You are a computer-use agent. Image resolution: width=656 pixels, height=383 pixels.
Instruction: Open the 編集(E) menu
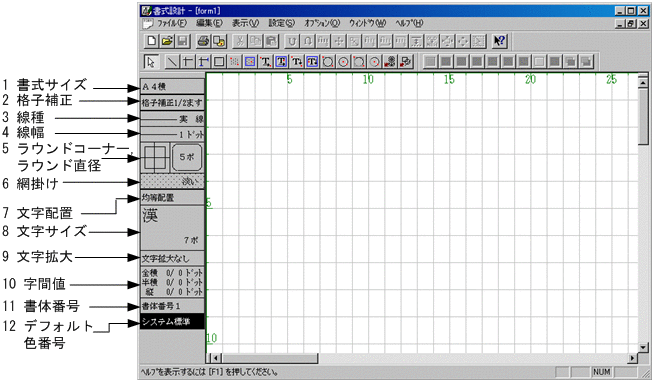[x=209, y=23]
